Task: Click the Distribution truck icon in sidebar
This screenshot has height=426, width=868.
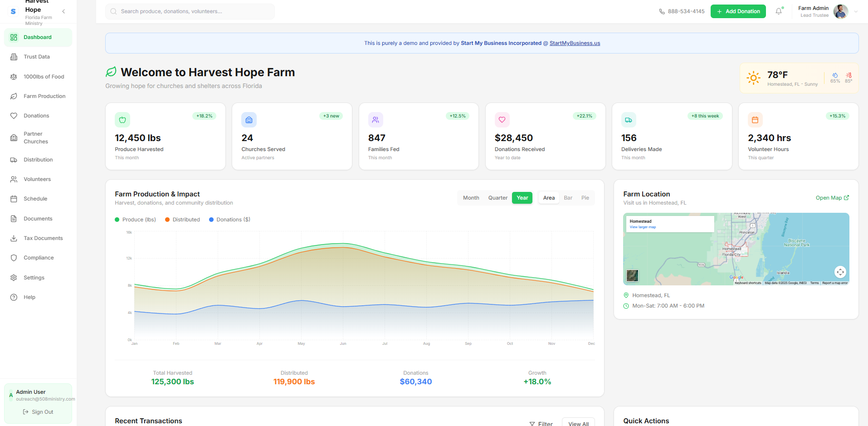Action: click(14, 160)
